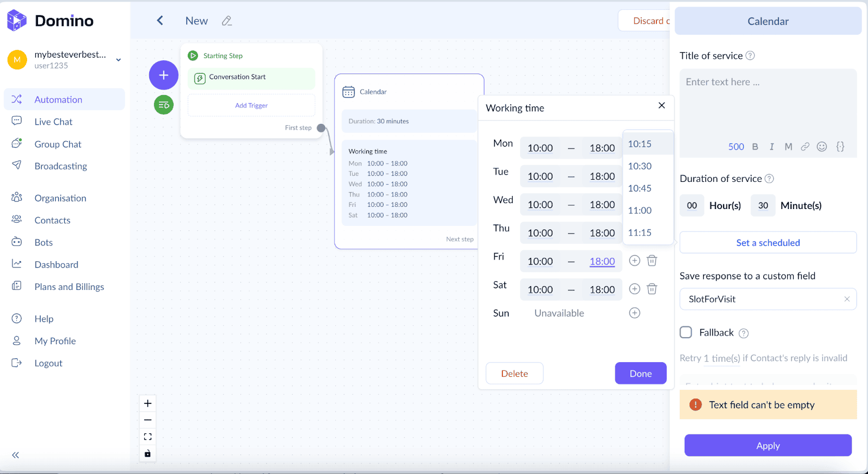Open Tuesday end time 18:00

(602, 176)
